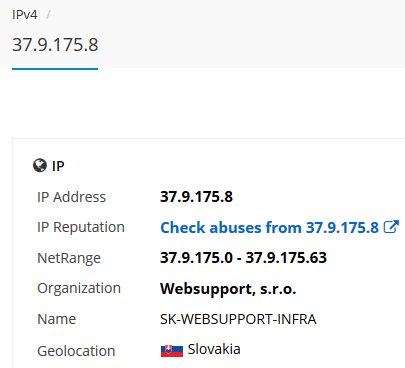Click the globe icon beside IP heading
The height and width of the screenshot is (368, 405).
pyautogui.click(x=40, y=165)
